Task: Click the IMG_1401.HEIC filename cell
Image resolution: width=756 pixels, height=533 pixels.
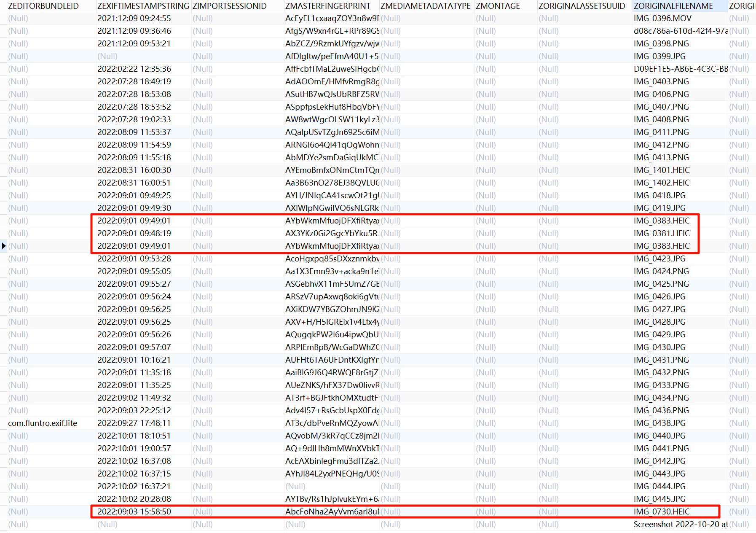Action: [x=662, y=170]
